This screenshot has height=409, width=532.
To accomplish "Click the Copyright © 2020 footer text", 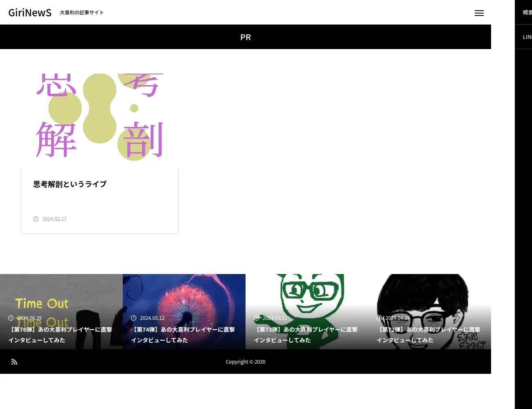I will click(246, 362).
